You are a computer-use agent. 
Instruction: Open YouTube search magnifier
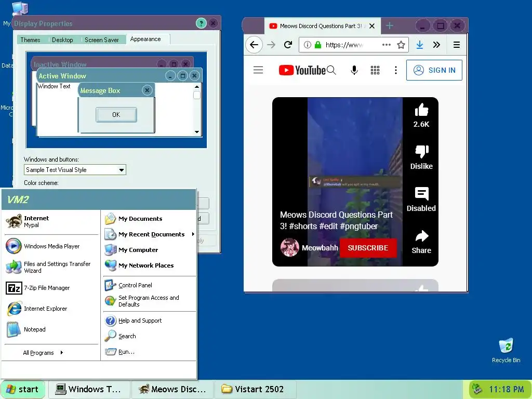(332, 70)
